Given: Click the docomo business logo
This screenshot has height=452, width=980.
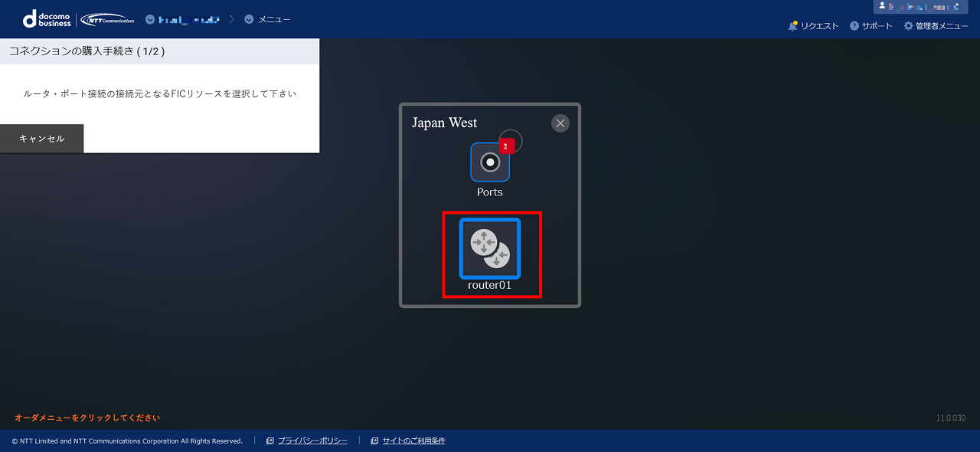Looking at the screenshot, I should point(47,18).
